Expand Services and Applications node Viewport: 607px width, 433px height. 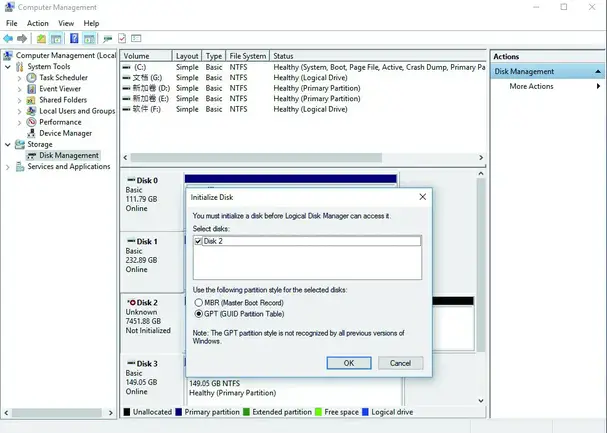[x=8, y=167]
